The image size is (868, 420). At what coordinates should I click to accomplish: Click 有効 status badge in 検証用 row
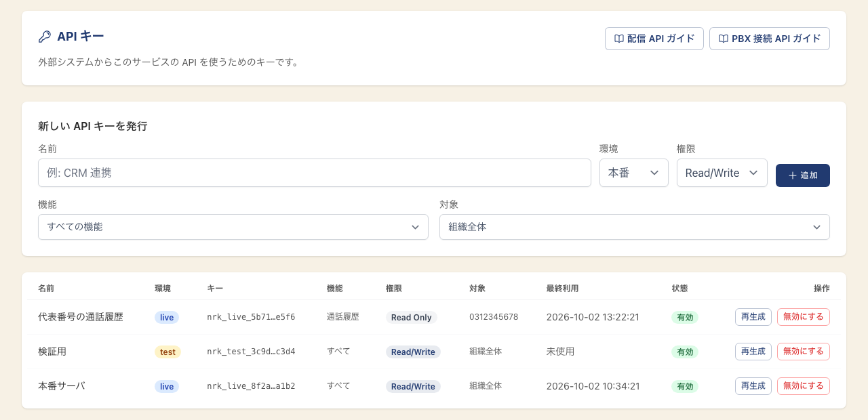[685, 352]
